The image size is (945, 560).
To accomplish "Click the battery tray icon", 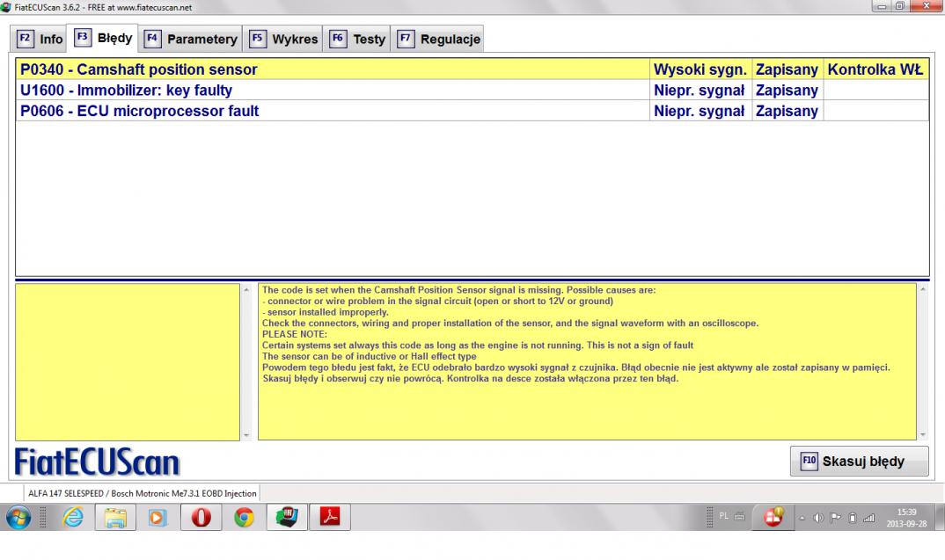I will [853, 518].
